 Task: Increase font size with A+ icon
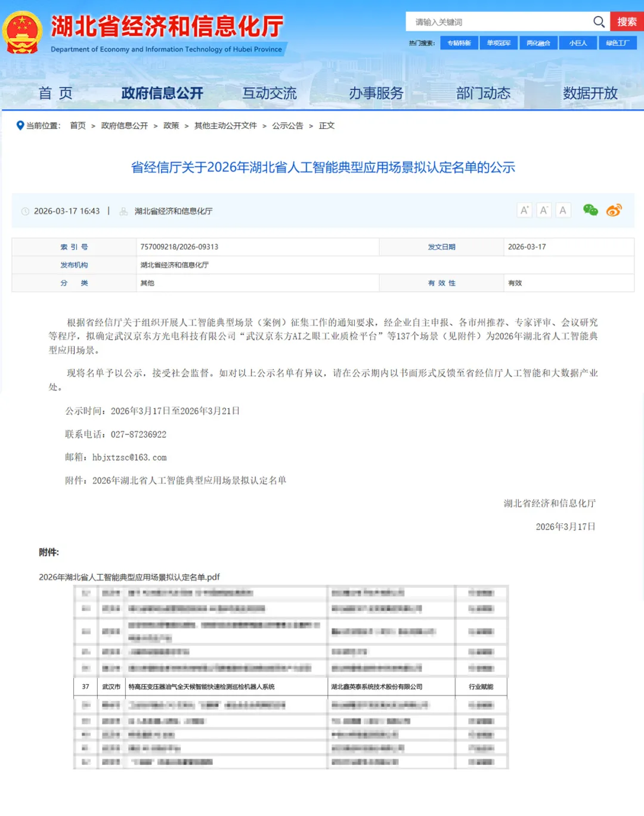524,210
